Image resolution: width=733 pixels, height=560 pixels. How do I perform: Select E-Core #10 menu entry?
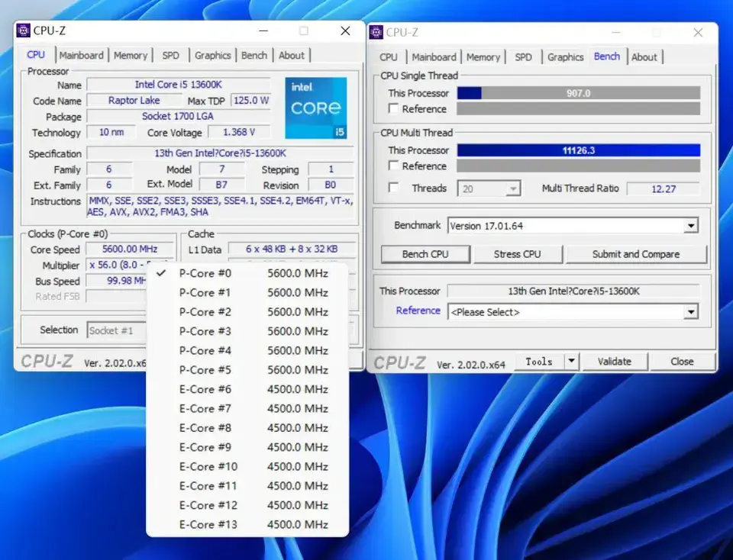click(x=247, y=467)
